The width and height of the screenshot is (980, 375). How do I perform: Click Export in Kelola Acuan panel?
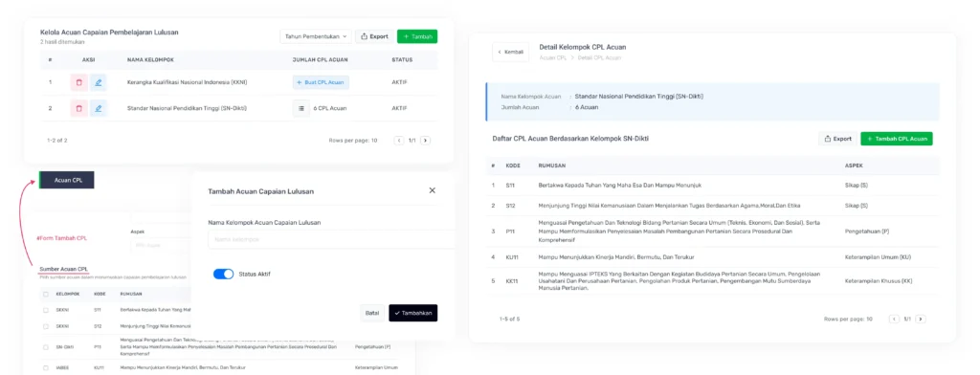point(374,36)
